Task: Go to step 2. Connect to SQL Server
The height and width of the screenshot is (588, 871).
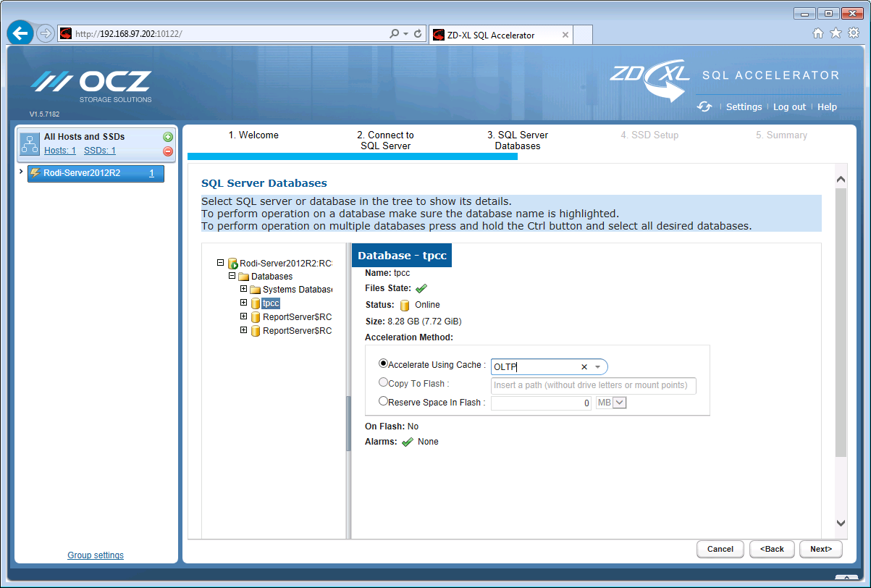Action: [385, 140]
